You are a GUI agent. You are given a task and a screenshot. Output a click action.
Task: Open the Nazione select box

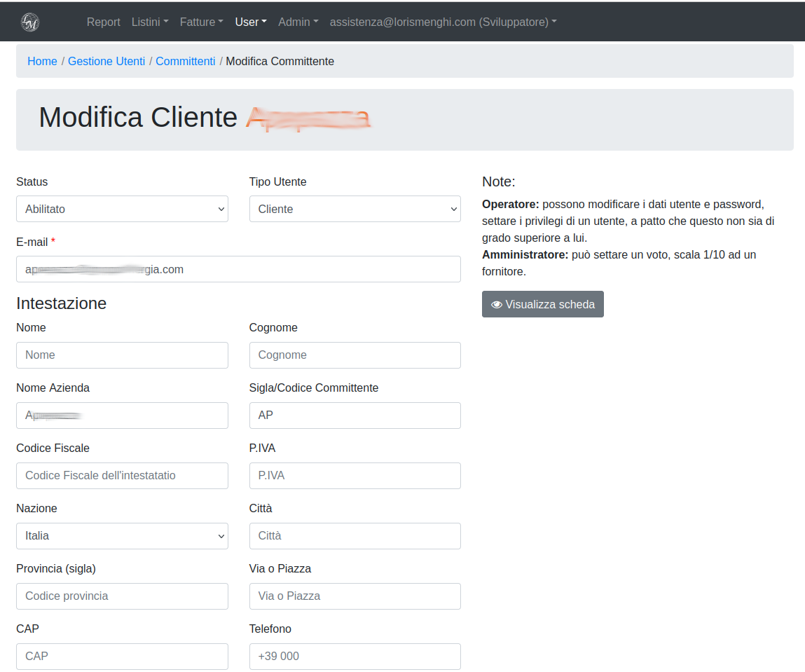tap(122, 536)
